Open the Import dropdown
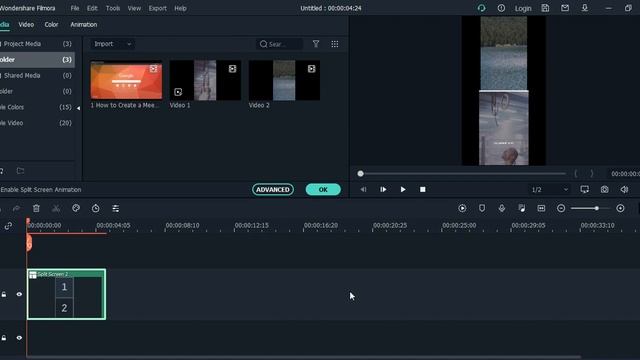The image size is (640, 360). point(113,44)
